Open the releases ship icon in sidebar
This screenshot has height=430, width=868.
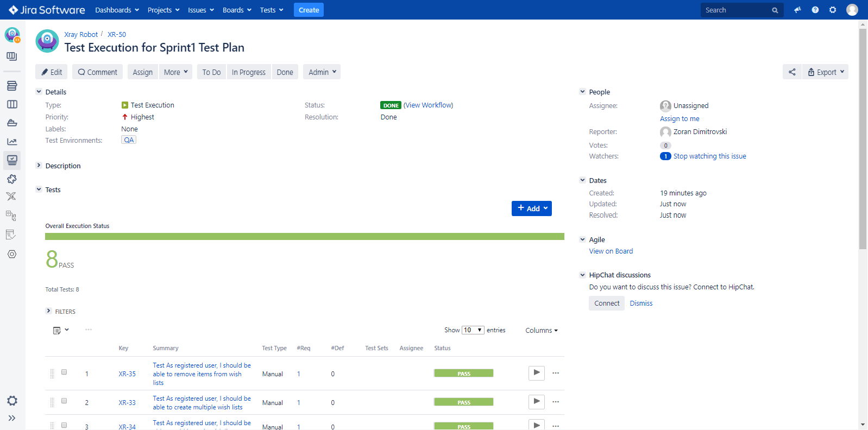click(x=12, y=123)
